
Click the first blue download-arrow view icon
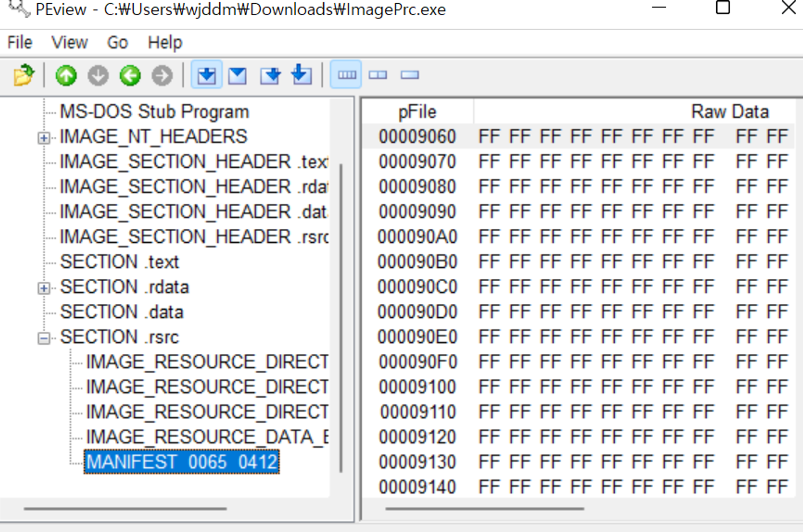pos(207,75)
